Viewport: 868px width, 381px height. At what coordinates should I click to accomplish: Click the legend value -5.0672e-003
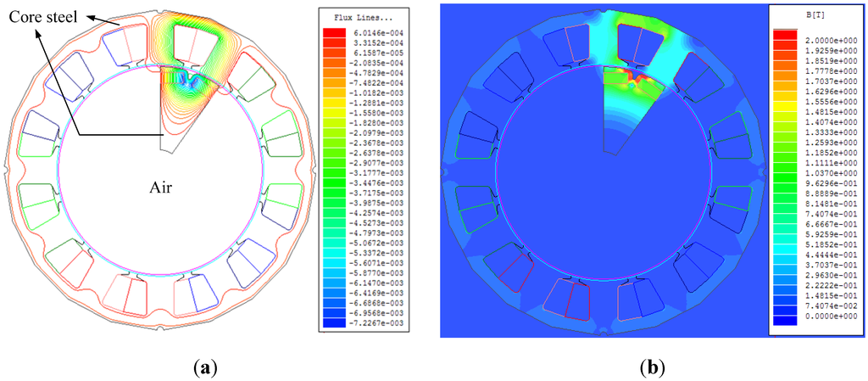tap(376, 243)
